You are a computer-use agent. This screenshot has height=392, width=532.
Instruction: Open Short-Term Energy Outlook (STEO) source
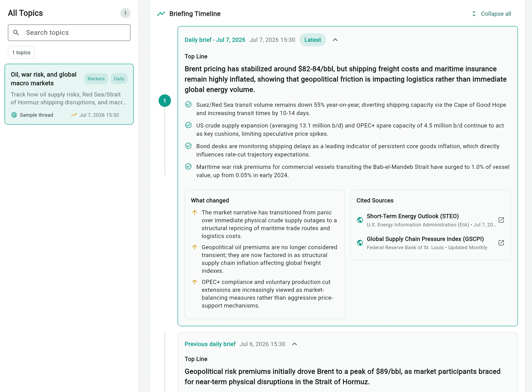point(413,216)
